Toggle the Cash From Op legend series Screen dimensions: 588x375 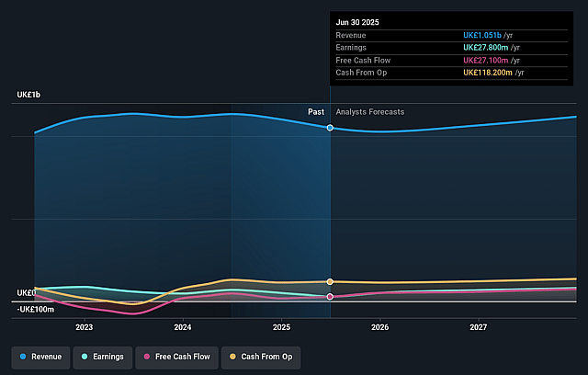pos(261,357)
